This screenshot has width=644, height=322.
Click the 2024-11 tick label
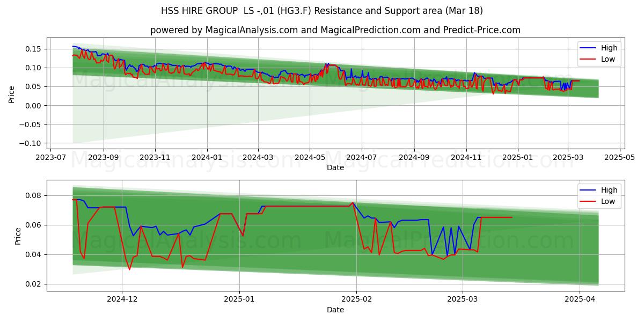(x=466, y=158)
